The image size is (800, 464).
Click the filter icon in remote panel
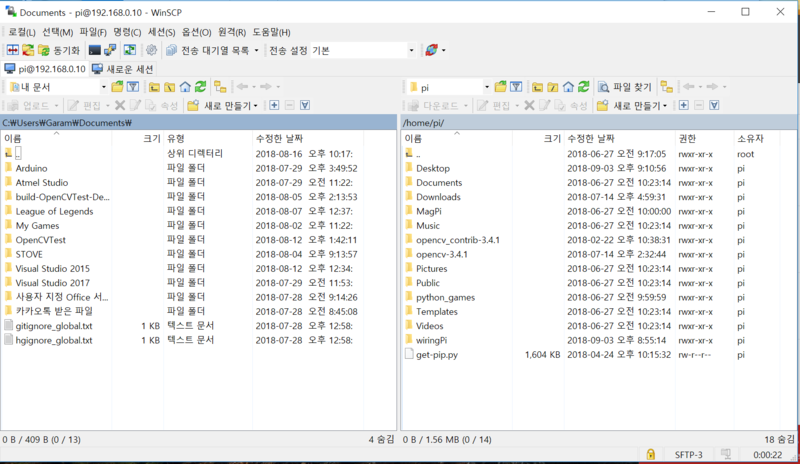point(516,87)
